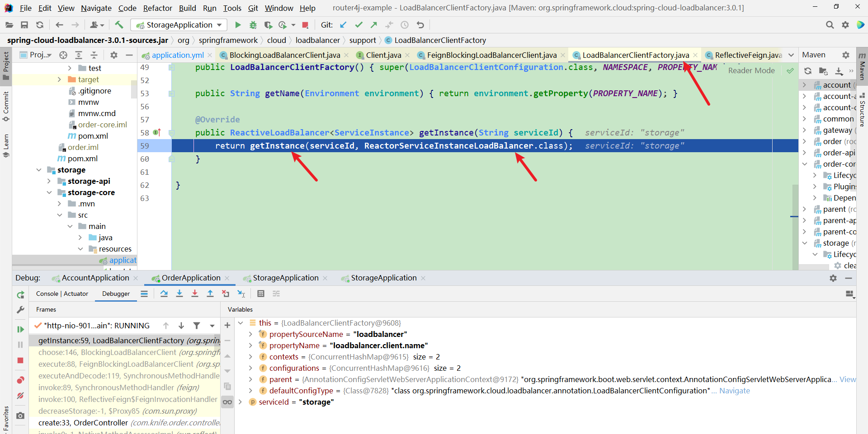
Task: Open Search Everywhere magnifier icon
Action: click(x=830, y=25)
